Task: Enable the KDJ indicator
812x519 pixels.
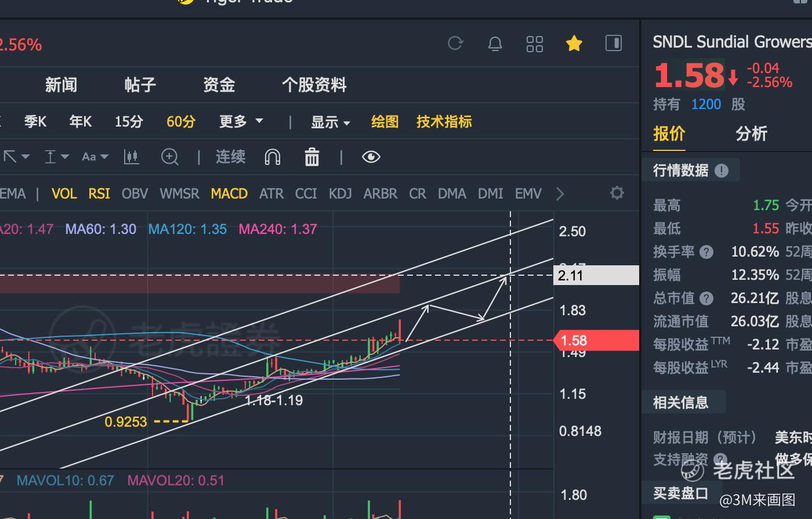Action: (340, 193)
